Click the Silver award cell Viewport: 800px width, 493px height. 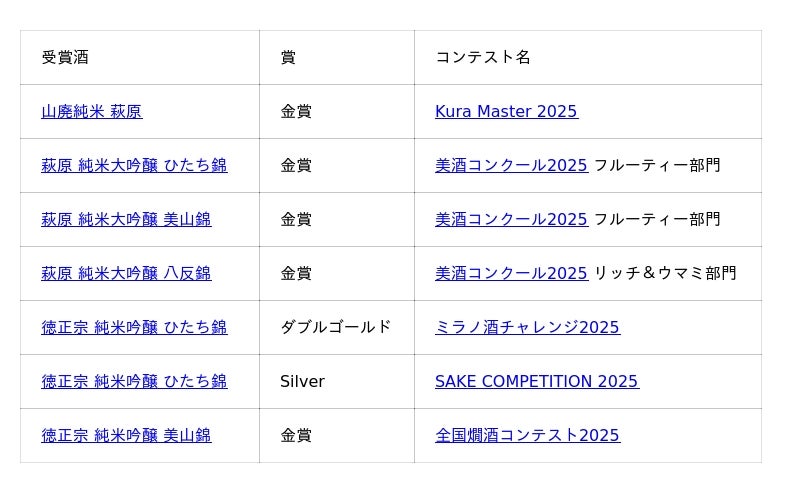click(302, 382)
